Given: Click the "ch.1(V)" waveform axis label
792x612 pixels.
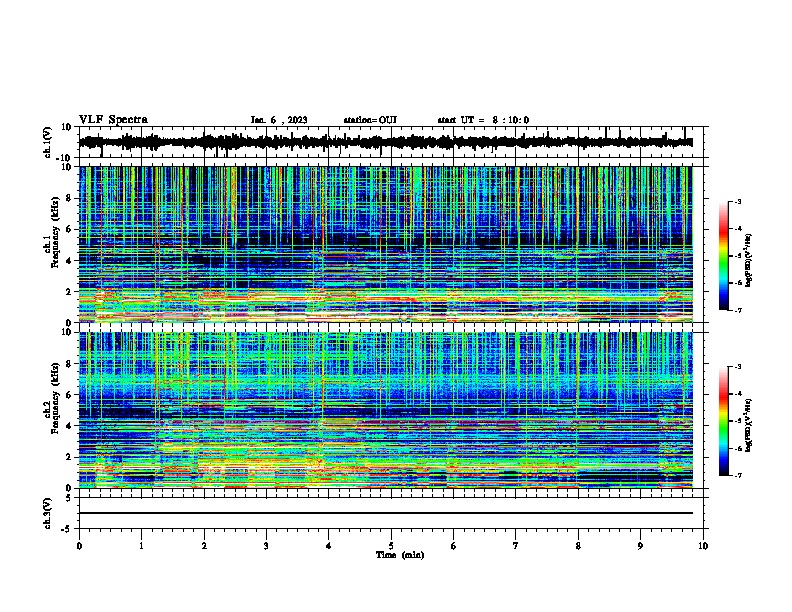Looking at the screenshot, I should 48,142.
